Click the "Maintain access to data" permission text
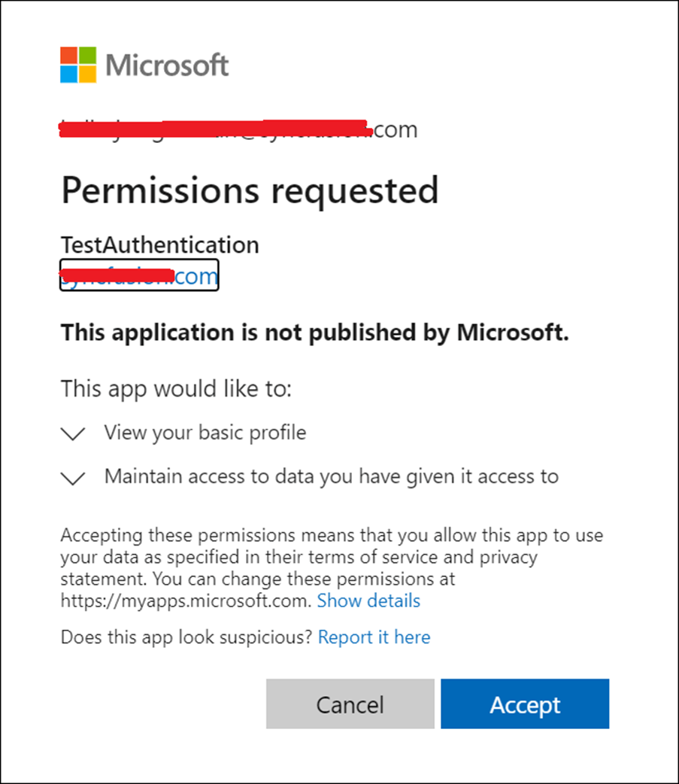This screenshot has width=679, height=784. coord(331,476)
